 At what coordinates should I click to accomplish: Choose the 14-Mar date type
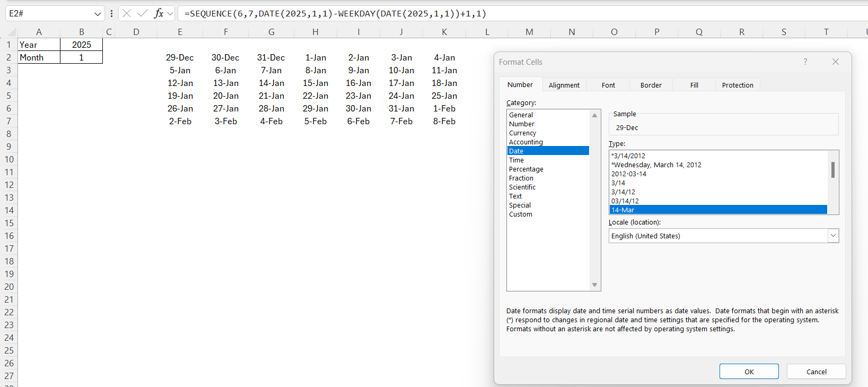pos(718,210)
